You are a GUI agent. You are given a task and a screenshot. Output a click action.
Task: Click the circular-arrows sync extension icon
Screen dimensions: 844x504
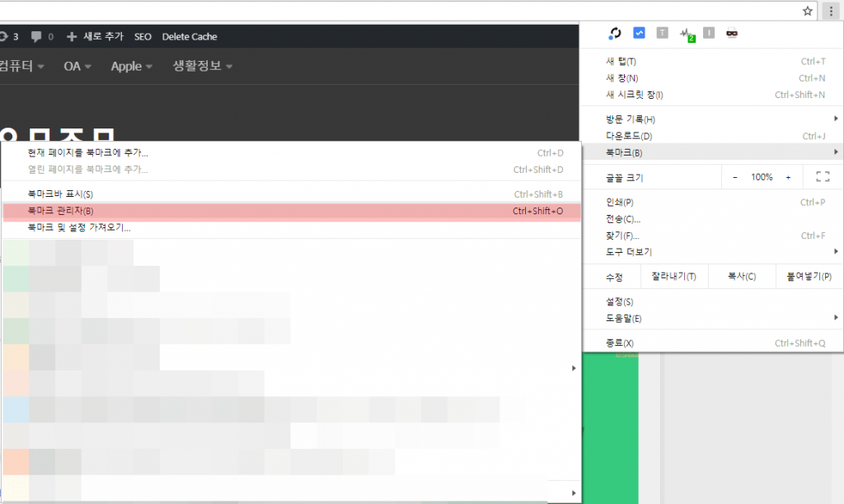[615, 33]
